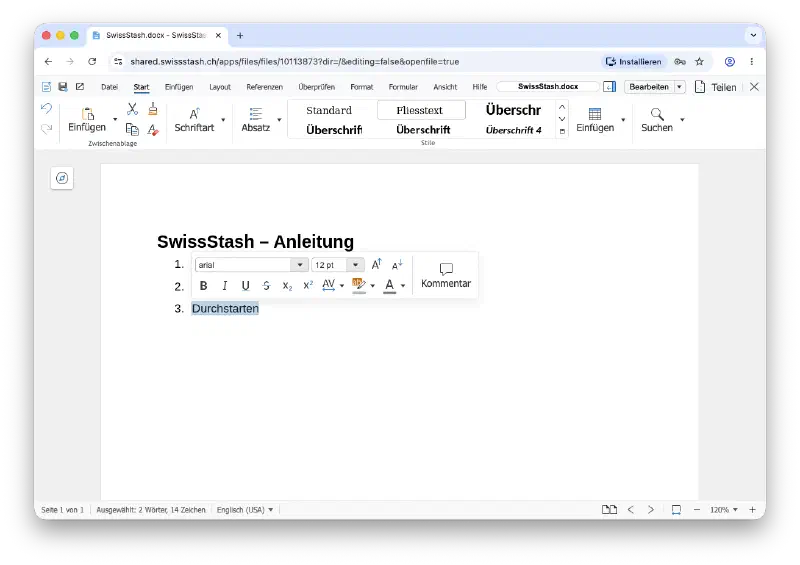This screenshot has height=565, width=800.
Task: Open the font color dropdown arrow
Action: [x=403, y=286]
